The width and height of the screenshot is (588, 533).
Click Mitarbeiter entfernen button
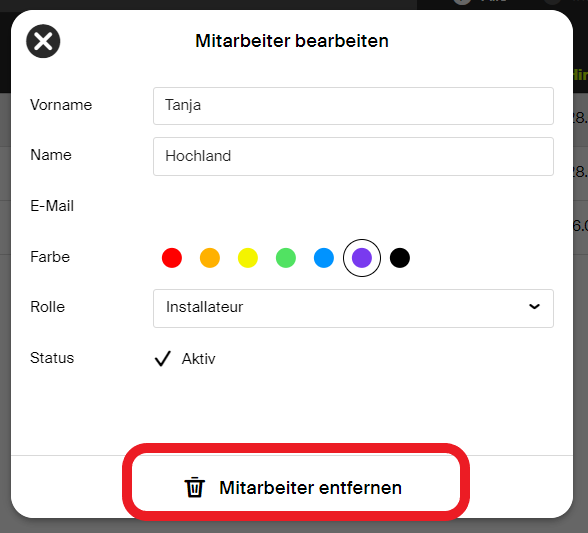tap(296, 482)
